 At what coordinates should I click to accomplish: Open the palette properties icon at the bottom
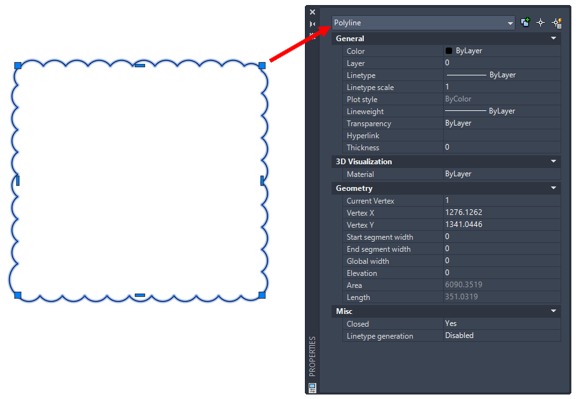point(312,388)
